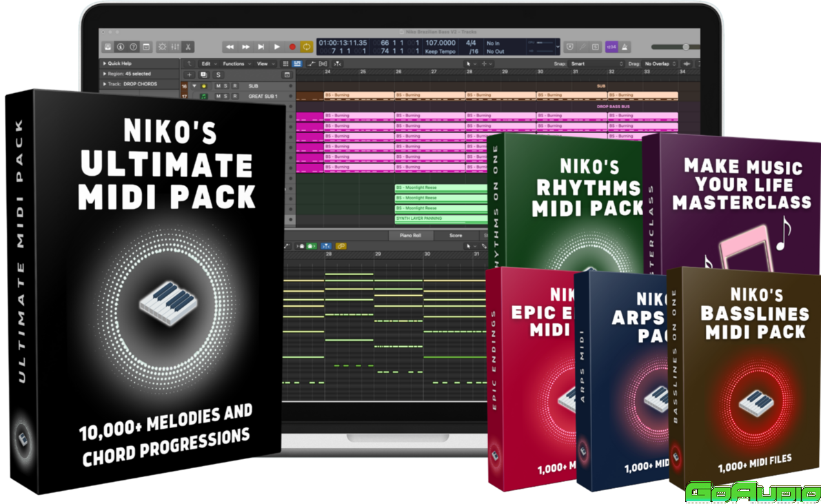Click the Replace mode icon in the control bar

pos(570,47)
